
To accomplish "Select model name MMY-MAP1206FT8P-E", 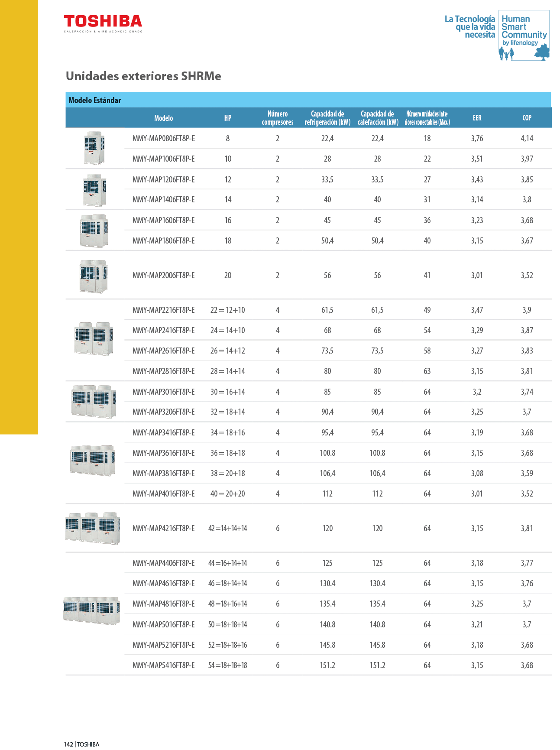I will coord(164,179).
